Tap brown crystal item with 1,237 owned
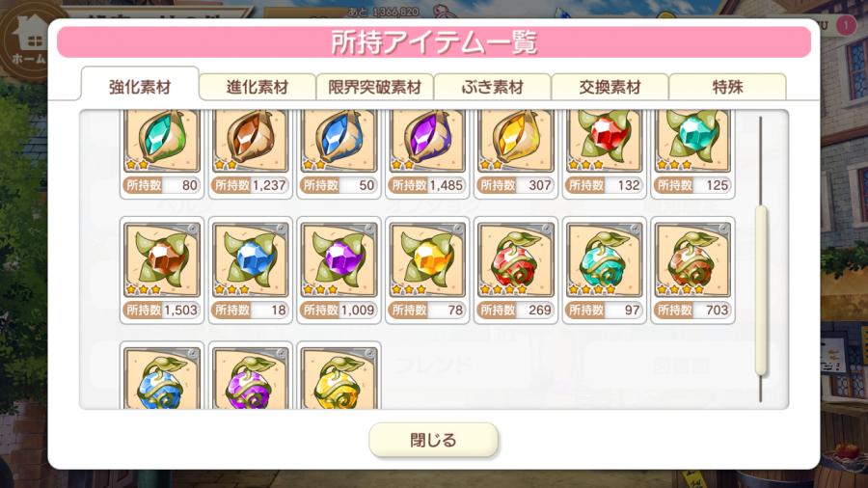The height and width of the screenshot is (488, 868). 250,152
